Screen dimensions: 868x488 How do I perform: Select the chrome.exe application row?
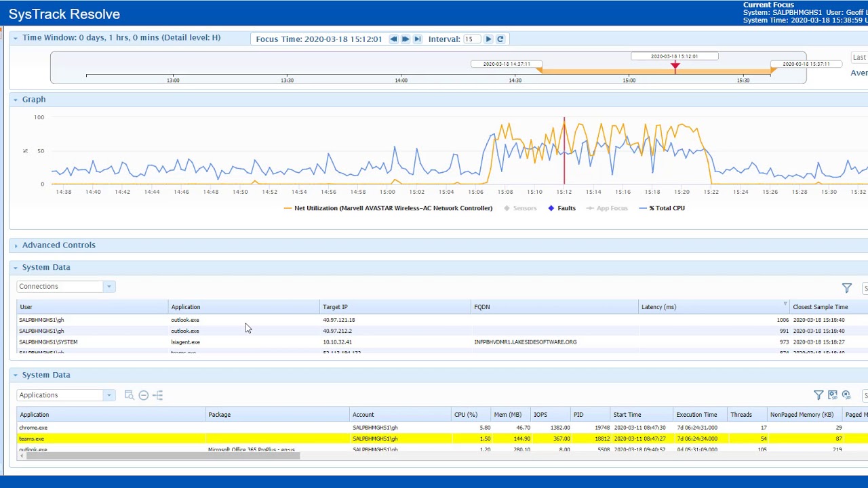click(442, 428)
